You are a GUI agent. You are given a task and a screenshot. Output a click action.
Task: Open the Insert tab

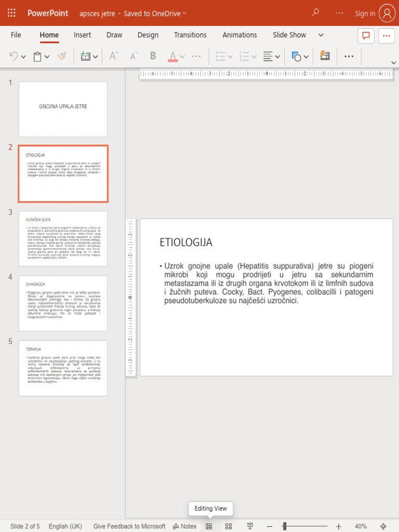(82, 35)
